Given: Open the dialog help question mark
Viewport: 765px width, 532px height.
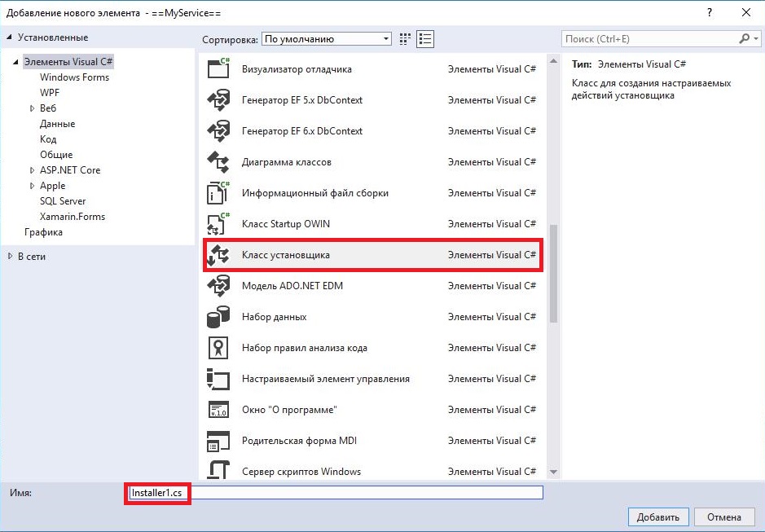Looking at the screenshot, I should (710, 13).
